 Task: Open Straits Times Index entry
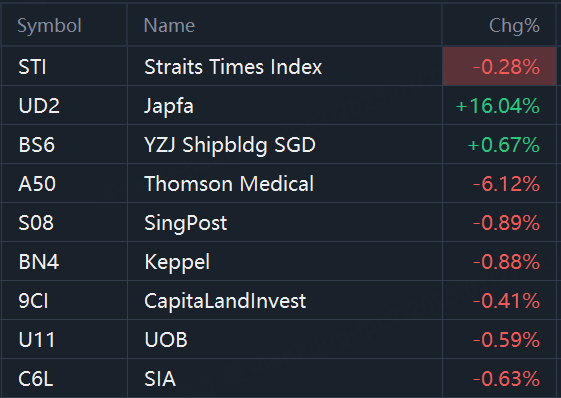pyautogui.click(x=233, y=67)
